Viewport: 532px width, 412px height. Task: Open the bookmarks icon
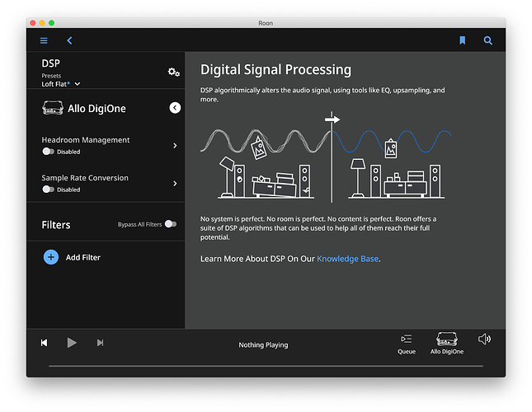(x=462, y=40)
